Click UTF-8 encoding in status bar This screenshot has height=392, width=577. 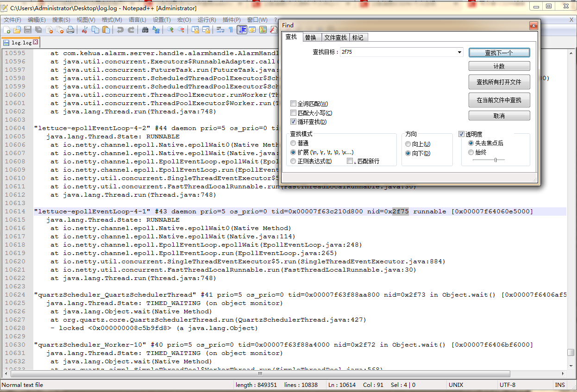pyautogui.click(x=507, y=385)
